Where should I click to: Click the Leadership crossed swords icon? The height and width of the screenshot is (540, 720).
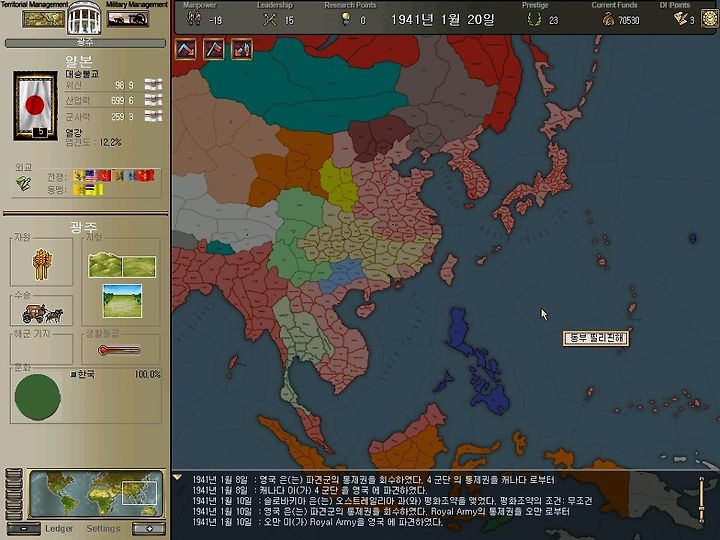pos(270,19)
